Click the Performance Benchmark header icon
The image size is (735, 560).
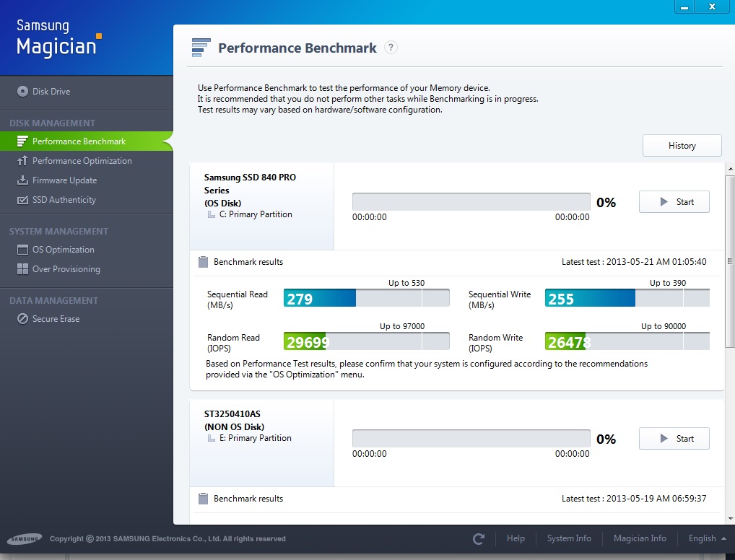(201, 48)
